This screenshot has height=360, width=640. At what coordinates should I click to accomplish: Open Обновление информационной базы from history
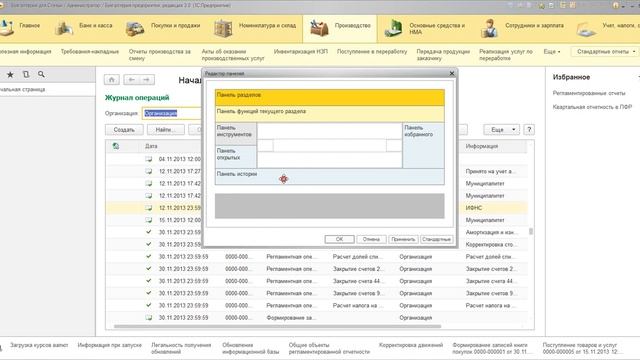[251, 348]
